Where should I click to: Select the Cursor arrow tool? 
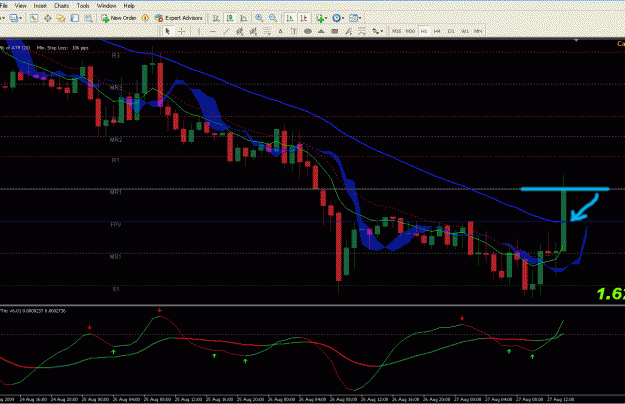point(167,31)
